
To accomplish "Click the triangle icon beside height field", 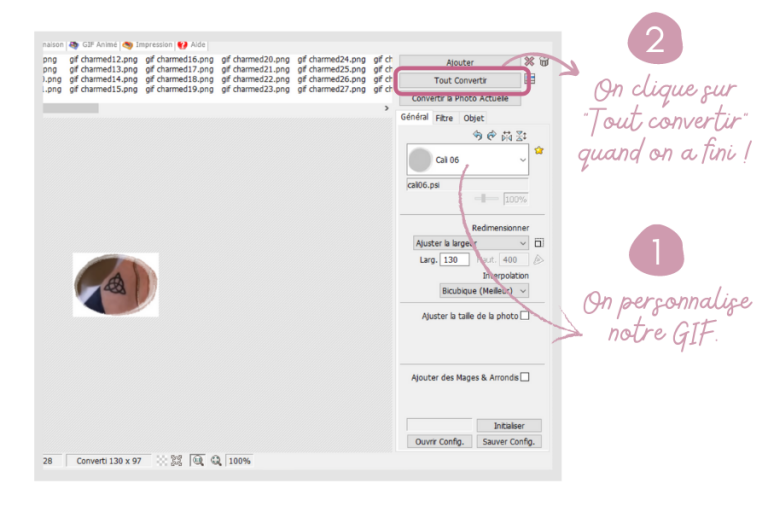I will coord(538,260).
